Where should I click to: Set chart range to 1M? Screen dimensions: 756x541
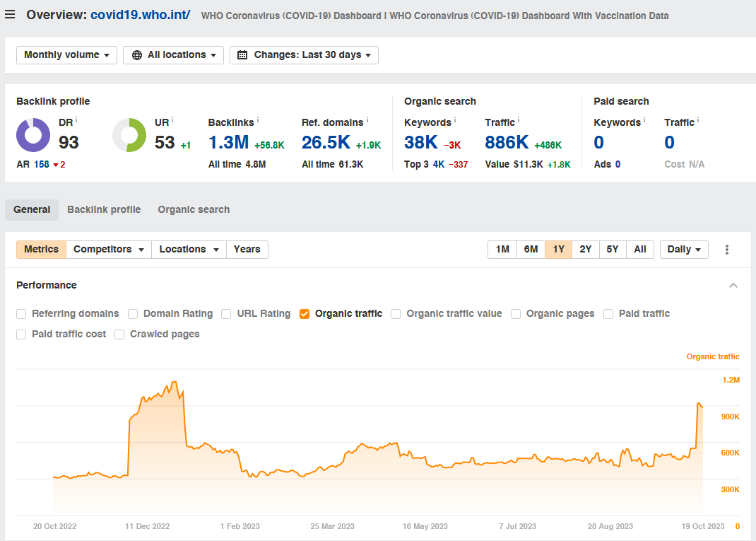502,250
